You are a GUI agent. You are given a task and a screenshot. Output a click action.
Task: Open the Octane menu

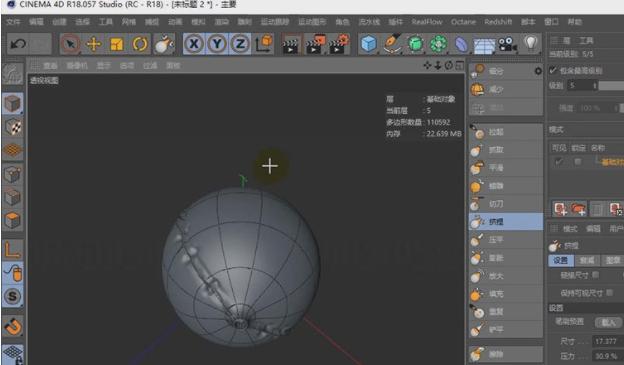[463, 21]
